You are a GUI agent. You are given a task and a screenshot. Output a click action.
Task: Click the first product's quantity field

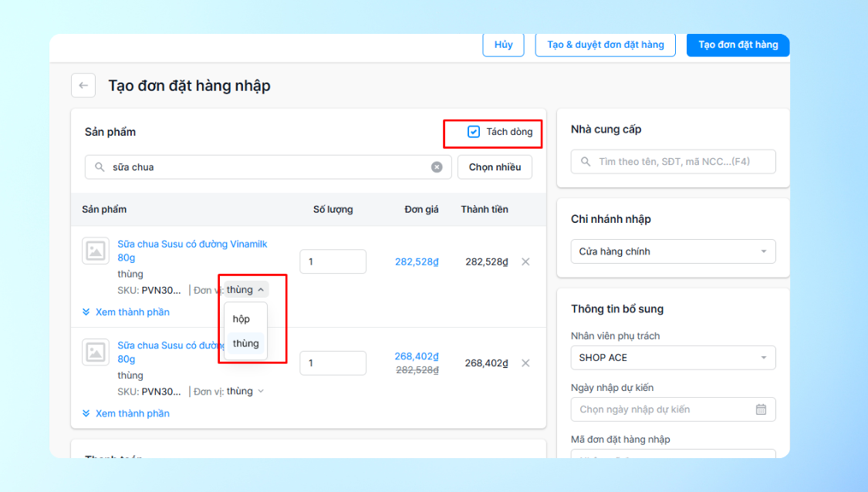coord(333,261)
